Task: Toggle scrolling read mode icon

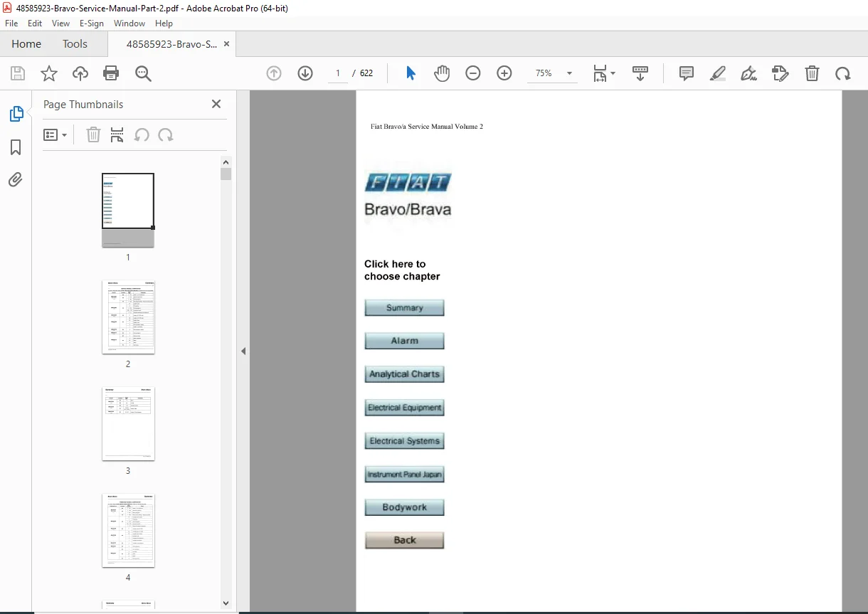Action: [640, 73]
